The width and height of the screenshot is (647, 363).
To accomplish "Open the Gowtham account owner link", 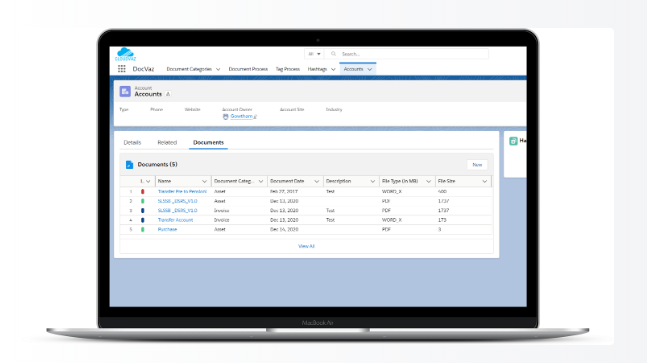I will coord(241,116).
